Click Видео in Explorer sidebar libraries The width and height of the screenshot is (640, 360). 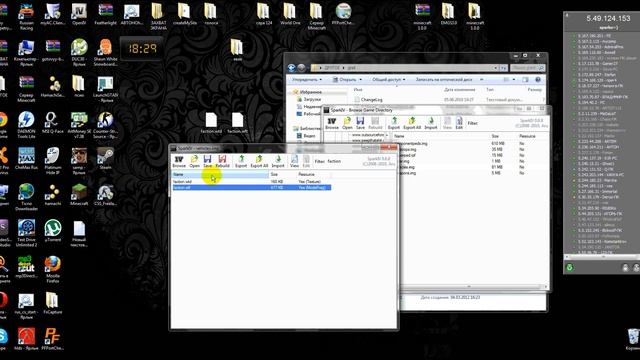tap(306, 136)
